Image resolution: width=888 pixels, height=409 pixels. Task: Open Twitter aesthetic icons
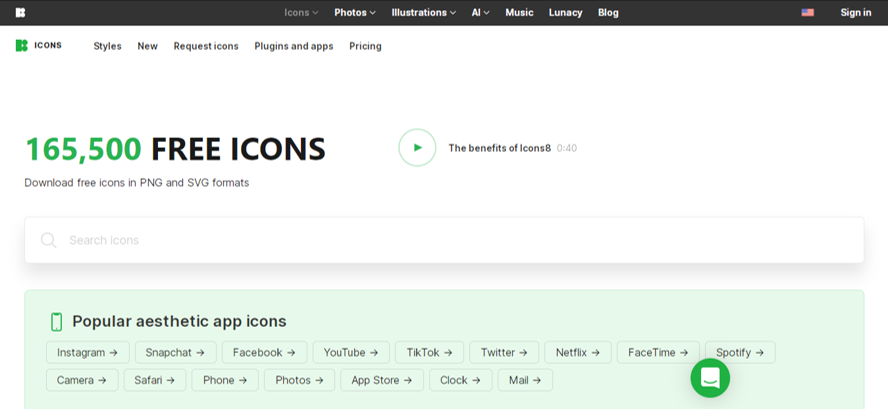(504, 352)
